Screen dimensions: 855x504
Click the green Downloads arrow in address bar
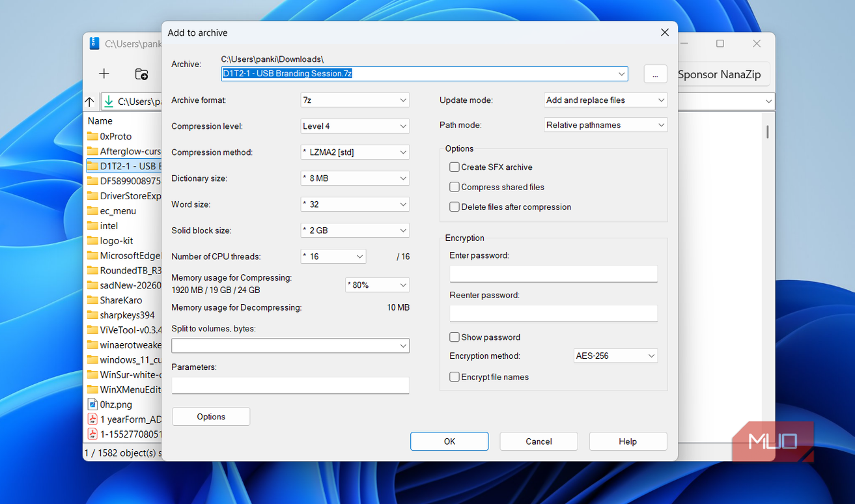(x=109, y=102)
